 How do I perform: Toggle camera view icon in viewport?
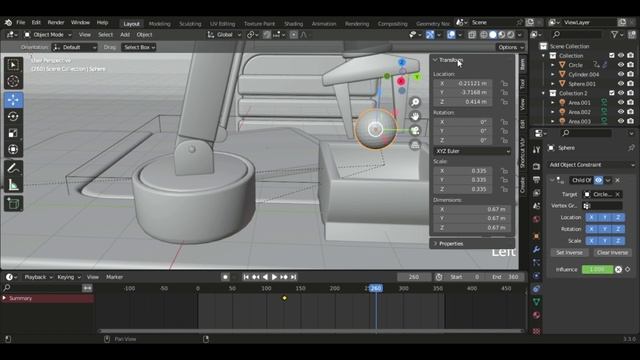(415, 131)
